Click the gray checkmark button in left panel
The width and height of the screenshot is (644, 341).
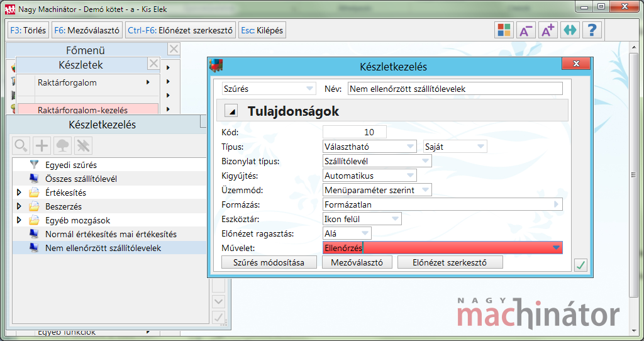[218, 316]
